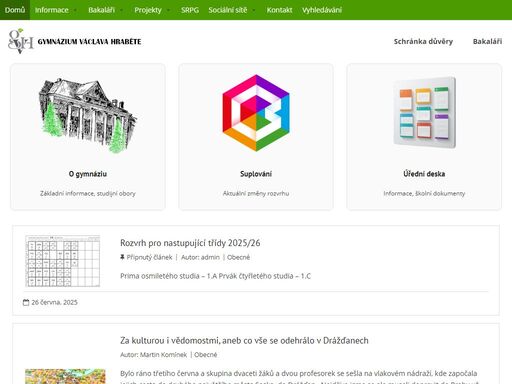
Task: Expand the Sociální sítě menu dropdown
Action: [x=232, y=10]
